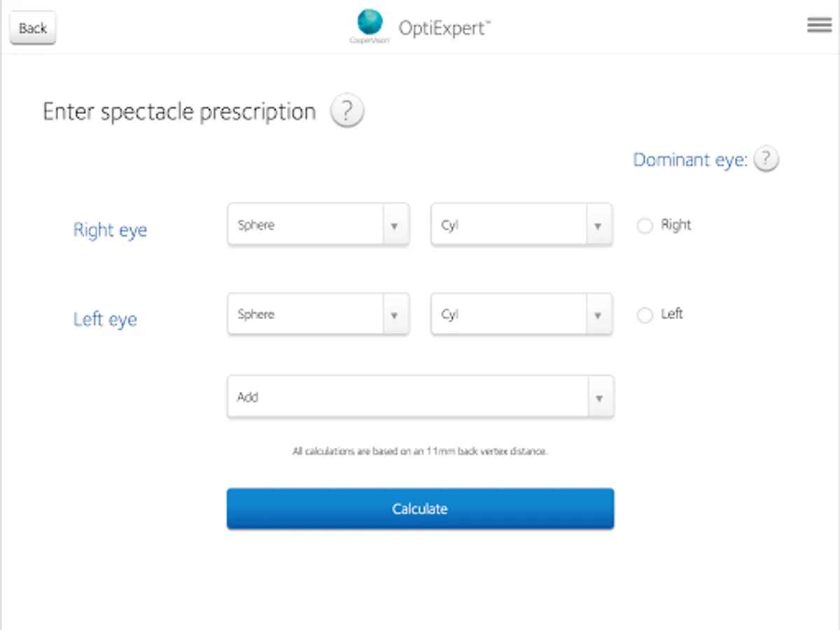The image size is (840, 630).
Task: Click the Left eye Sphere dropdown arrow
Action: point(395,315)
